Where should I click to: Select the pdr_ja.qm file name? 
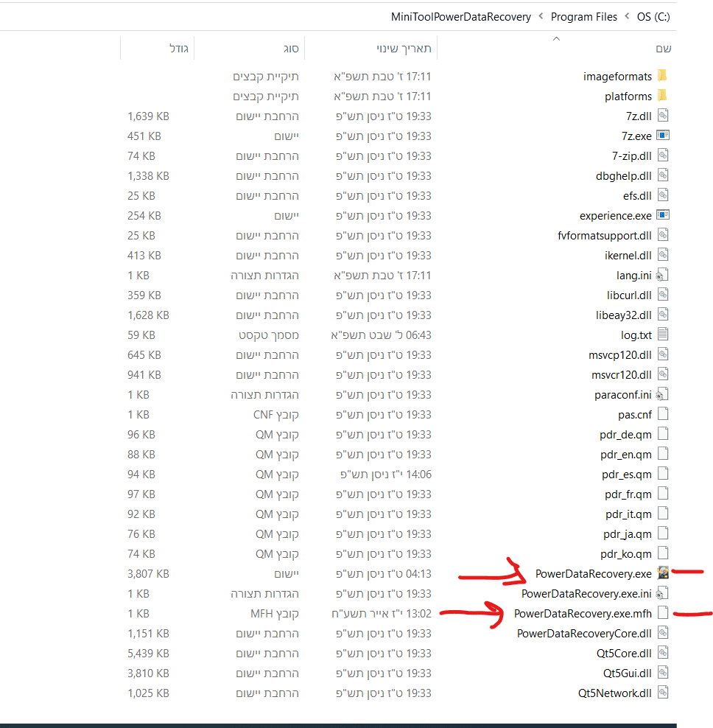click(628, 534)
